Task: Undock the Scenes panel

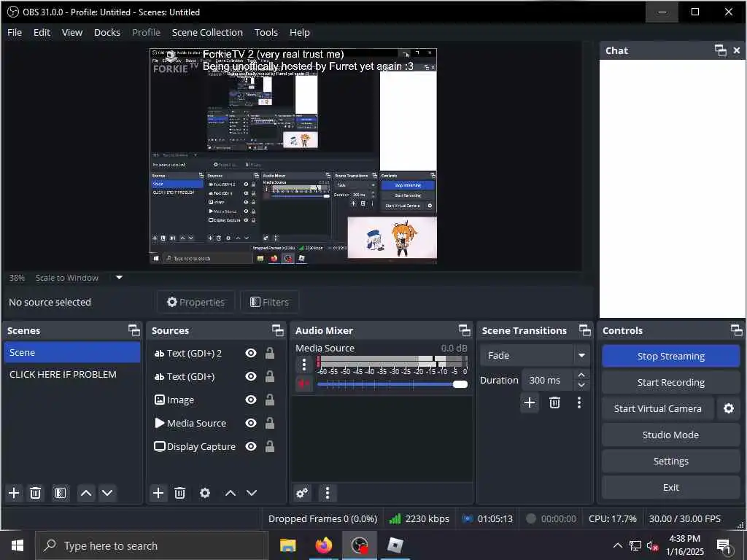Action: coord(134,330)
